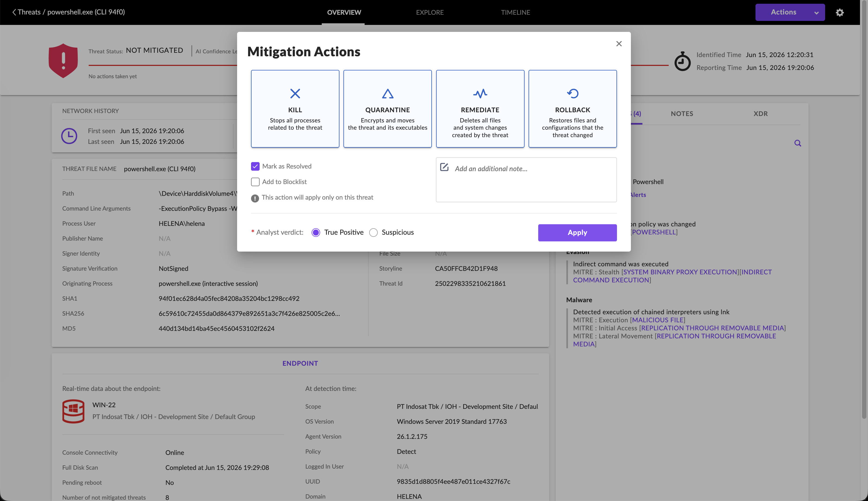Image resolution: width=868 pixels, height=501 pixels.
Task: Expand the Actions dropdown arrow
Action: (x=816, y=13)
